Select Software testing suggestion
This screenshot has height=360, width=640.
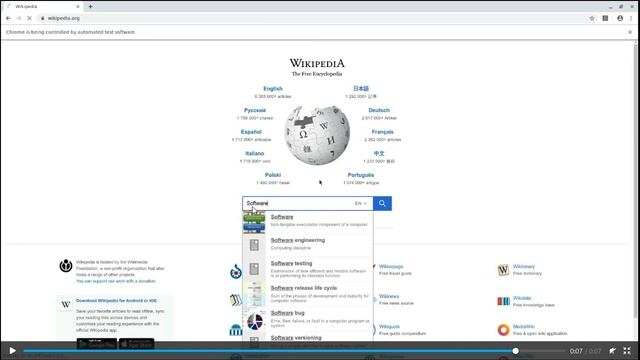tap(308, 269)
